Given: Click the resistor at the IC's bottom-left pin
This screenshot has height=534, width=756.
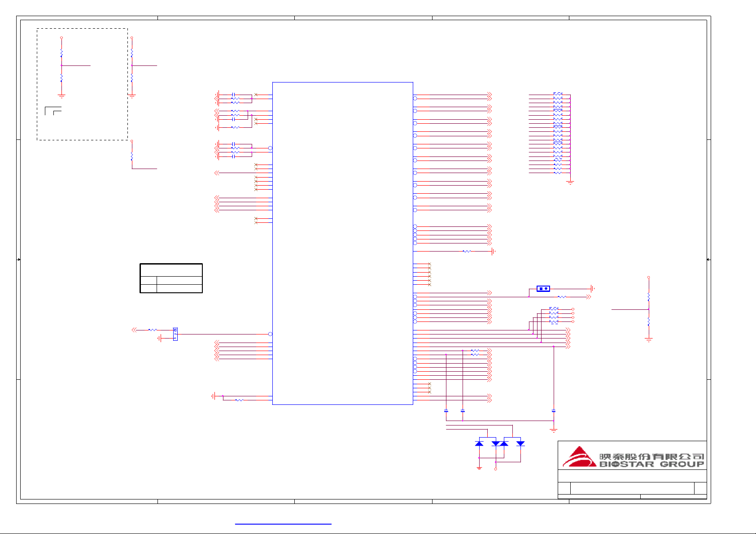Looking at the screenshot, I should pos(239,400).
